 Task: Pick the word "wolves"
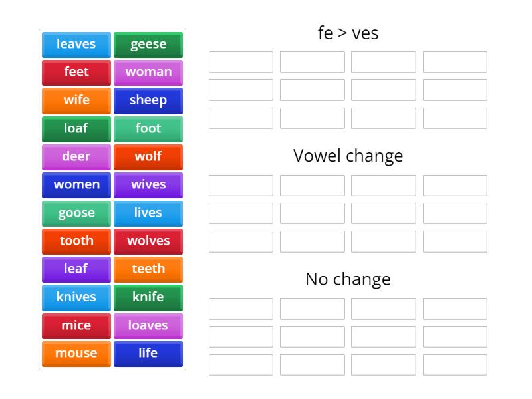click(148, 241)
